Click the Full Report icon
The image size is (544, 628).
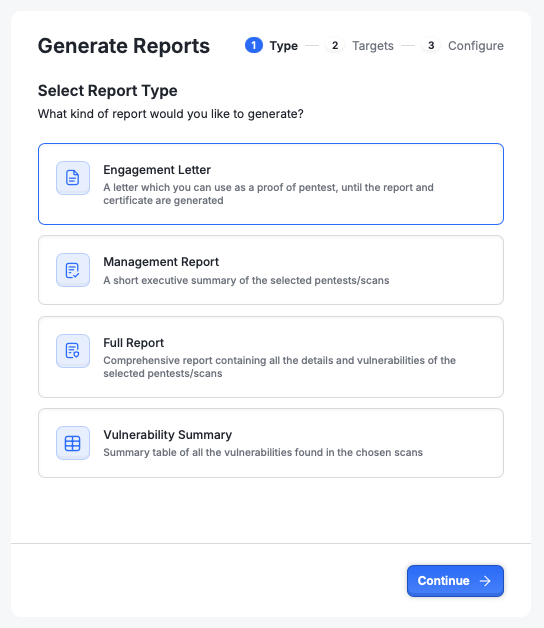pyautogui.click(x=73, y=351)
